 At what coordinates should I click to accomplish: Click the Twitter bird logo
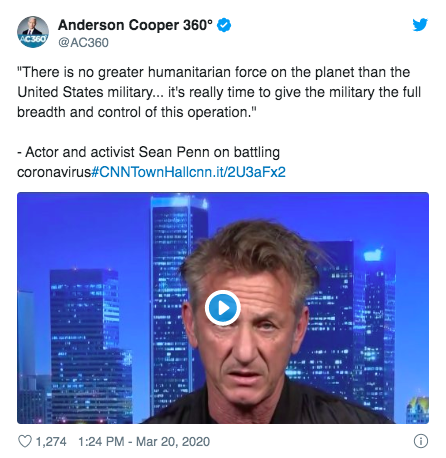[420, 25]
